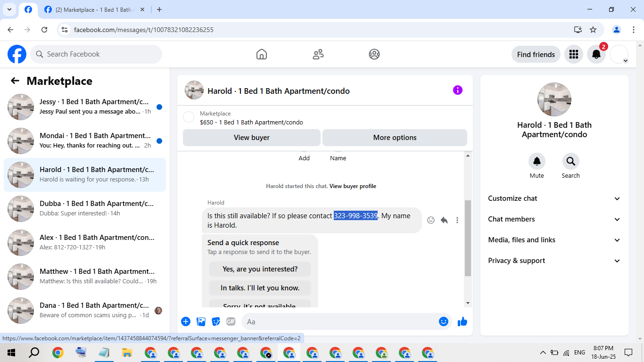Image resolution: width=644 pixels, height=362 pixels.
Task: Attach a photo using the image icon
Action: click(x=201, y=321)
